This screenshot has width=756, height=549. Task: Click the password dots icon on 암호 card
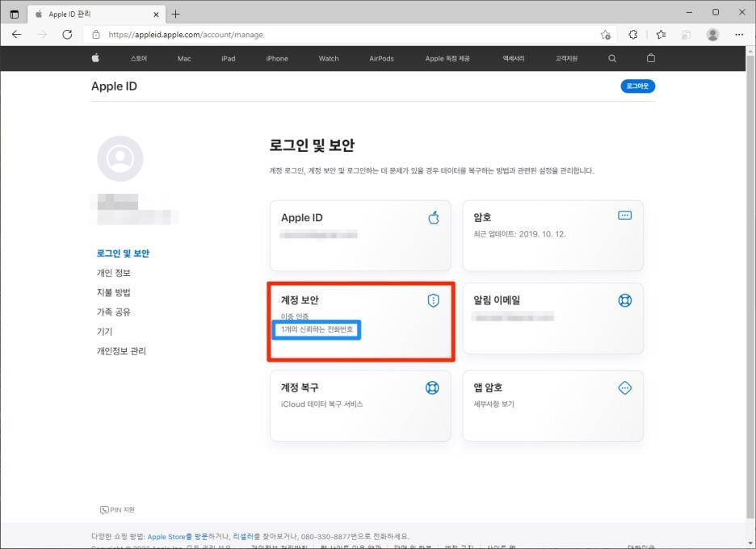(624, 215)
